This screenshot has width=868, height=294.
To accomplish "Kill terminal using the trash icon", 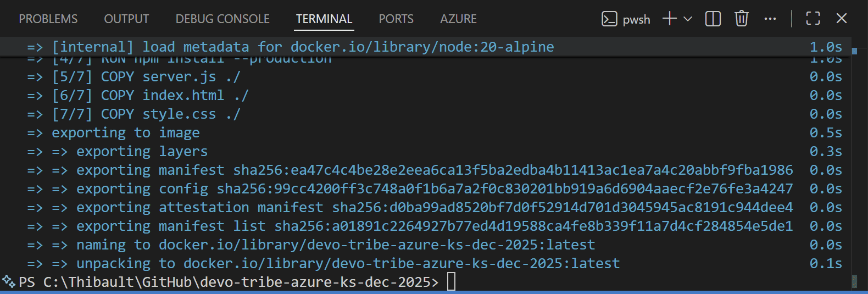I will coord(742,19).
